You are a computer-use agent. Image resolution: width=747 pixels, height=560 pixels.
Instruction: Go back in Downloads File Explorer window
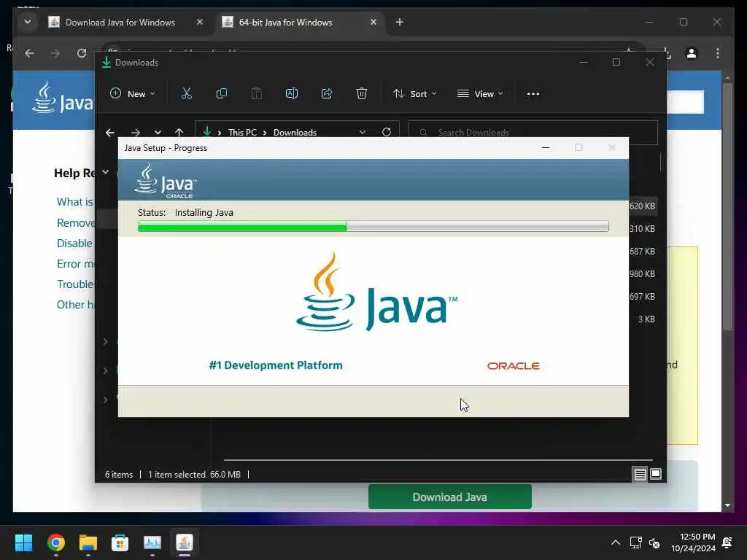click(x=110, y=133)
